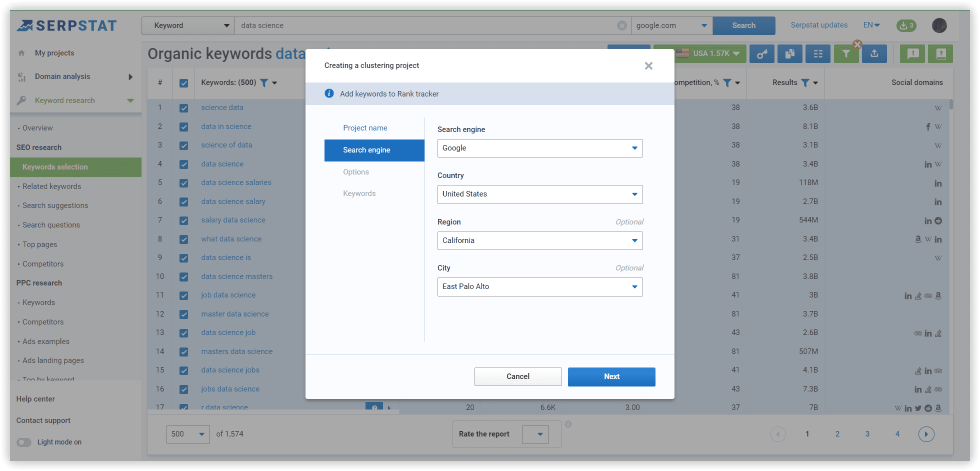Go to the Project name step
This screenshot has width=980, height=471.
coord(365,128)
